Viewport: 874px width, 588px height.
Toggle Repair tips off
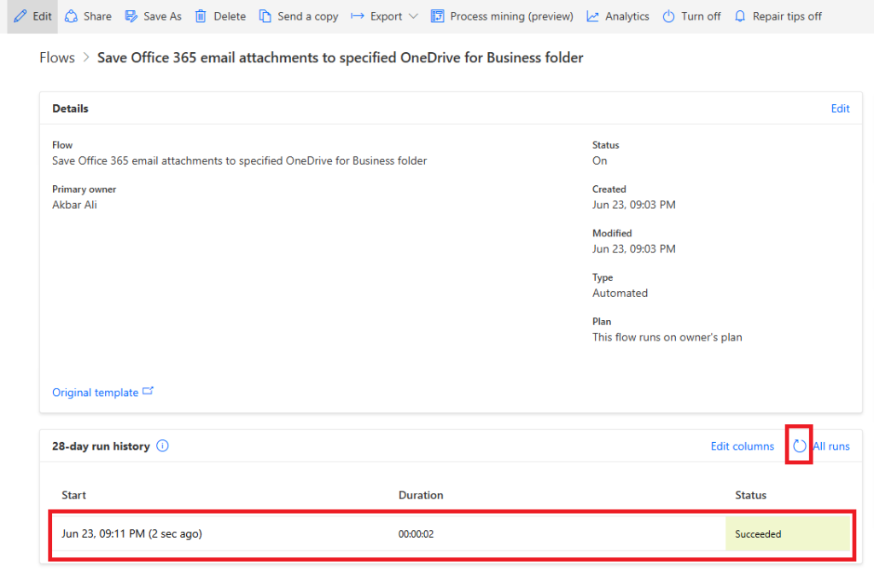pos(778,16)
